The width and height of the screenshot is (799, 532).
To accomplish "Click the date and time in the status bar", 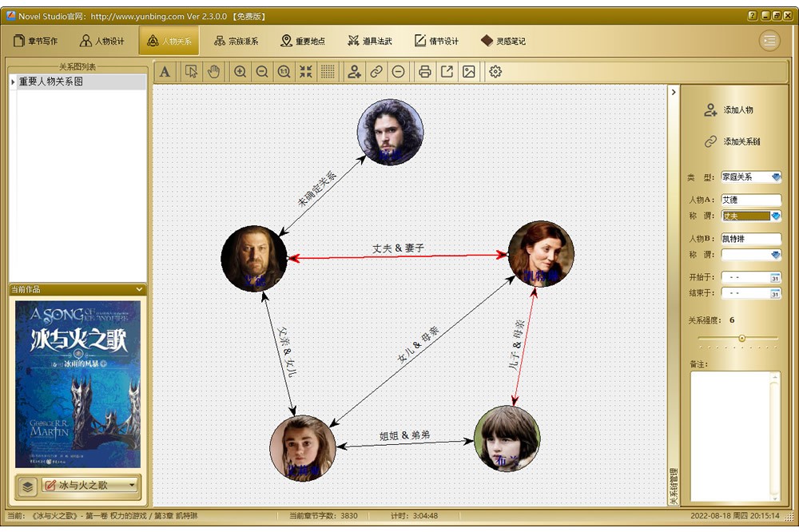I will 735,516.
